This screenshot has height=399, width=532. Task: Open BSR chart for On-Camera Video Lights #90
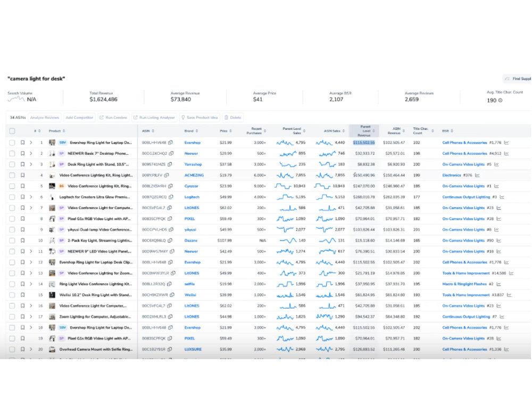click(499, 240)
